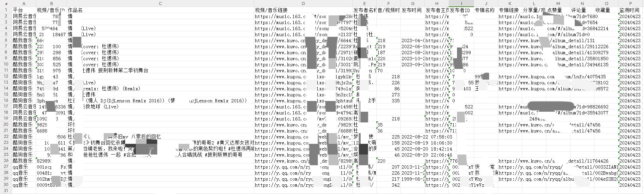Select album link ending id=35543077
The height and width of the screenshot is (194, 644).
coord(553,112)
